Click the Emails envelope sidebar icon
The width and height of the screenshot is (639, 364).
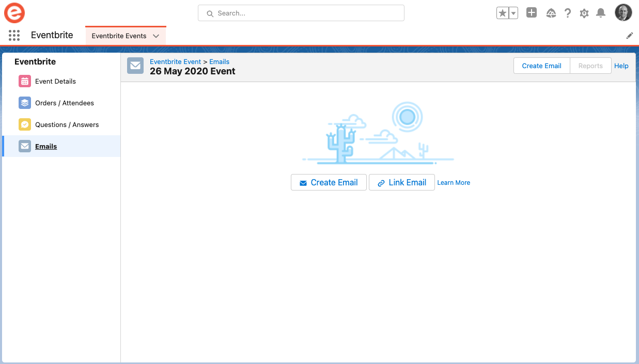tap(25, 146)
